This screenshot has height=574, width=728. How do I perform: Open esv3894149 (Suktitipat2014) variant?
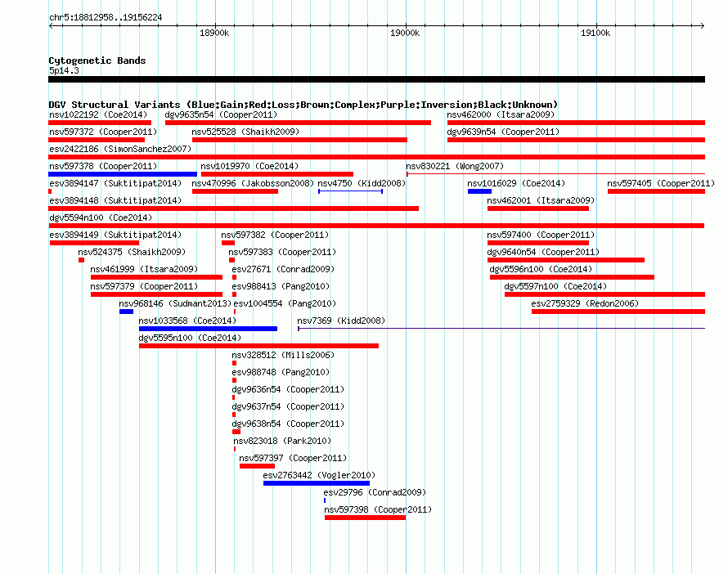[115, 235]
